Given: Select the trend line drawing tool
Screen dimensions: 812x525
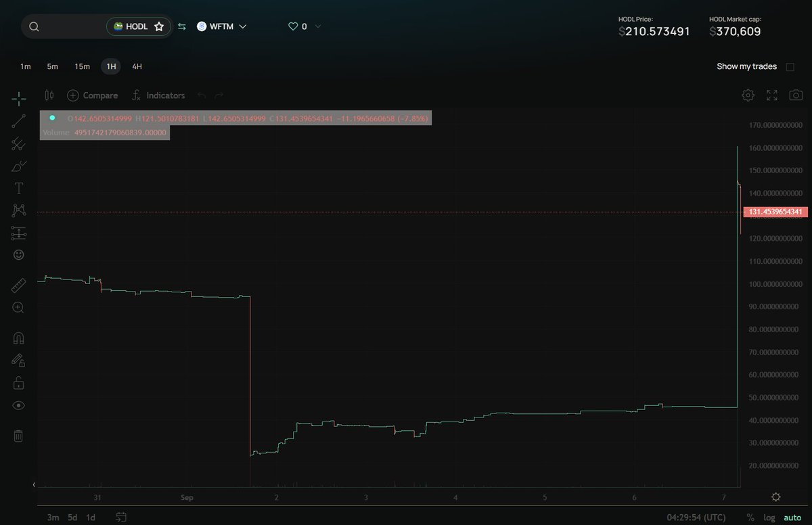Looking at the screenshot, I should (x=19, y=121).
